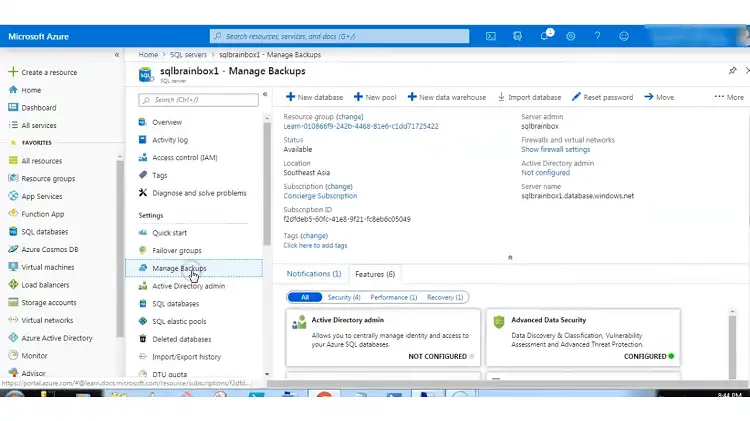Collapse the essentials section chevron
This screenshot has height=421, width=750.
pyautogui.click(x=510, y=257)
